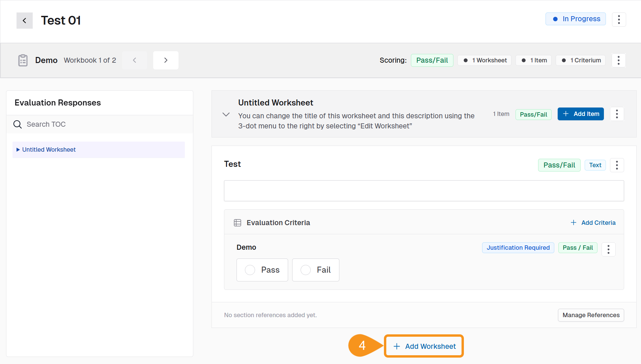Click the table icon beside Evaluation Criteria
Viewport: 641px width, 364px height.
[237, 222]
